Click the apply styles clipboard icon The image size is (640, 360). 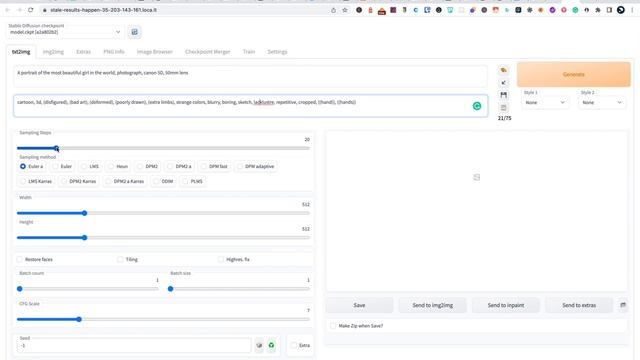pos(504,107)
